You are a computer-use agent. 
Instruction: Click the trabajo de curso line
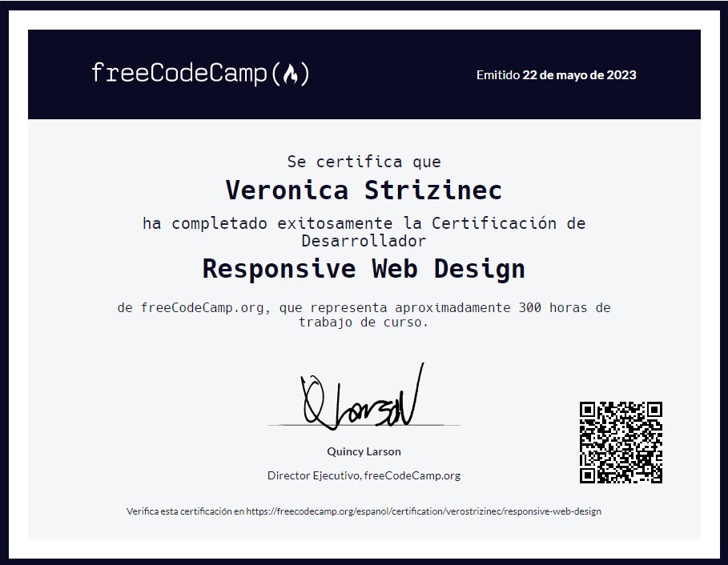click(364, 323)
